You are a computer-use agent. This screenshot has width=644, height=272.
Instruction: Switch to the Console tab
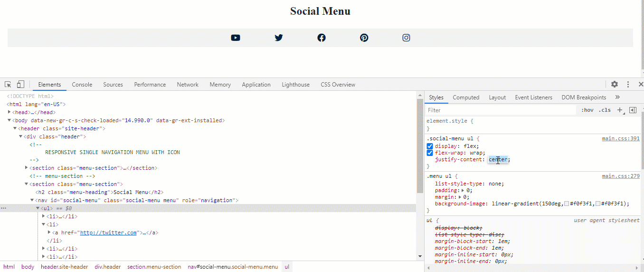pos(82,85)
